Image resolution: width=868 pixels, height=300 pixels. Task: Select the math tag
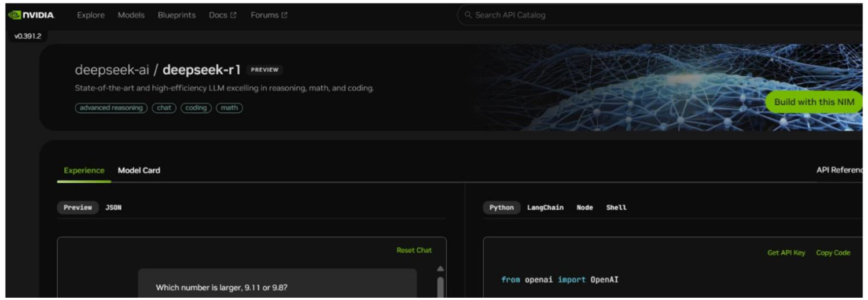pyautogui.click(x=229, y=108)
